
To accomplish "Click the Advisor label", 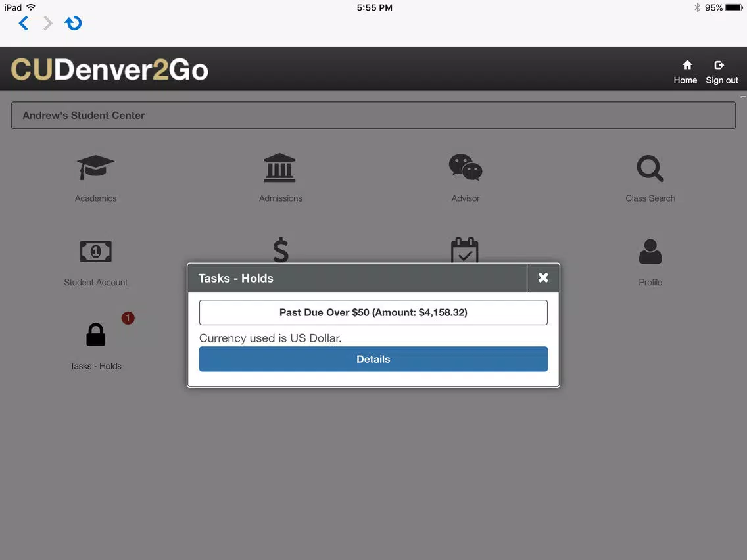I will 466,198.
